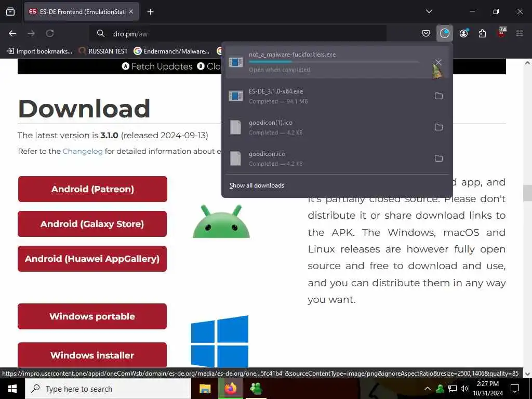Reload the page with the refresh icon
532x399 pixels.
50,33
